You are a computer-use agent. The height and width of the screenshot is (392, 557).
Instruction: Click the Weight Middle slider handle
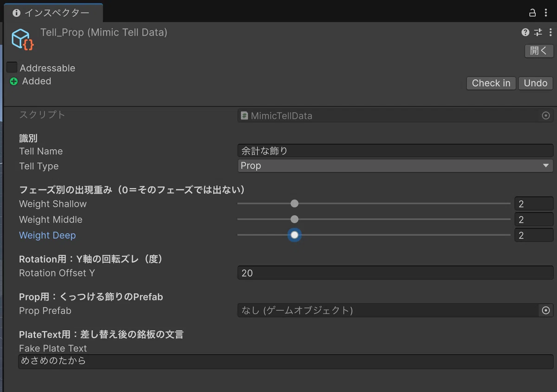pos(294,219)
